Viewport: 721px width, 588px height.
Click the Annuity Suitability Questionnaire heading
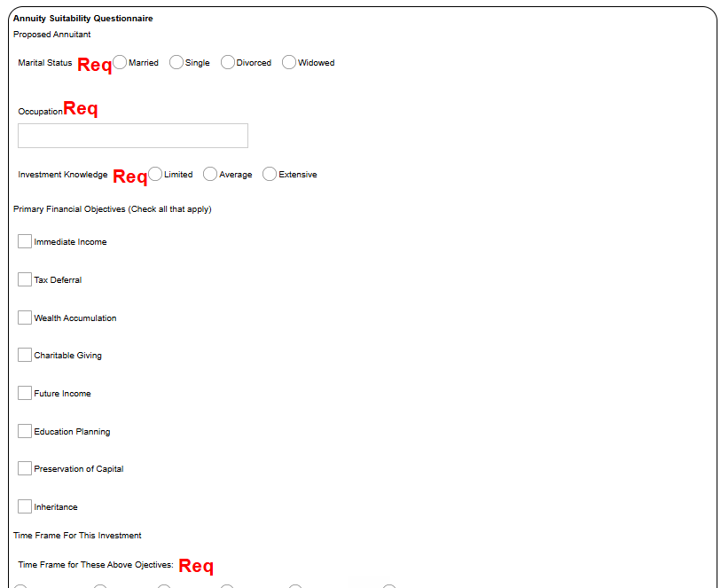point(83,19)
